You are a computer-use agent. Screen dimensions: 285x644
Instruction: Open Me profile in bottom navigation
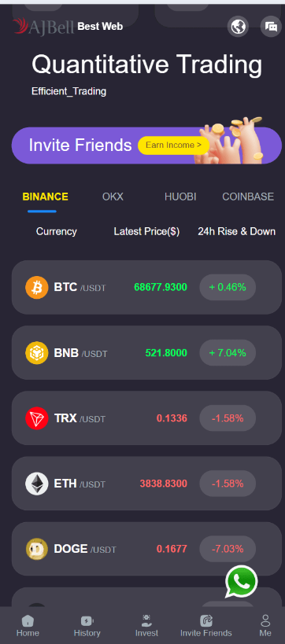265,626
